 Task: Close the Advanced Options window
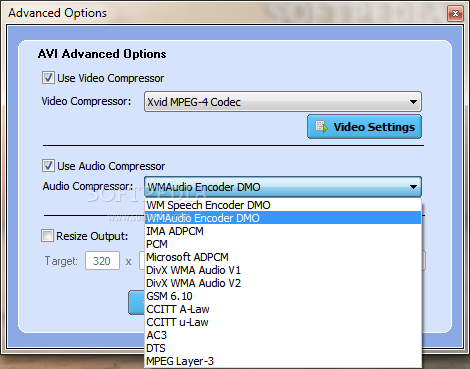pyautogui.click(x=455, y=13)
